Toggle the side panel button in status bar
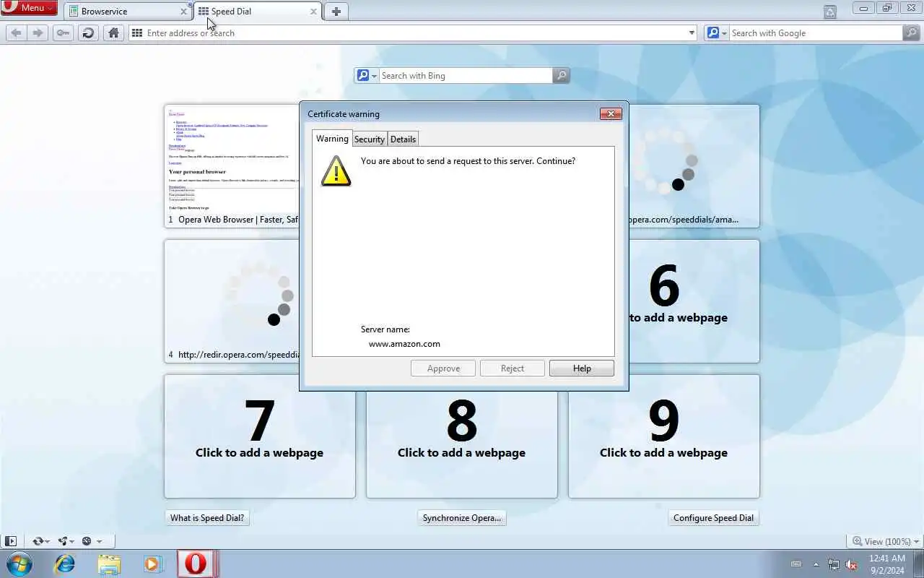 (x=11, y=541)
